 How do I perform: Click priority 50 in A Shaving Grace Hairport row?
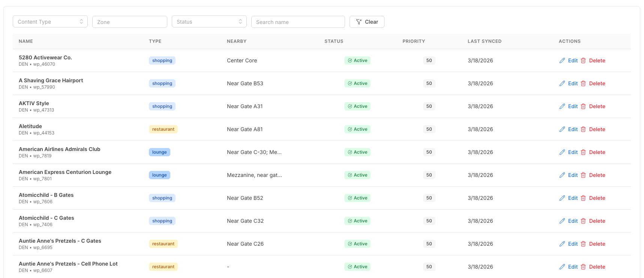[x=429, y=83]
